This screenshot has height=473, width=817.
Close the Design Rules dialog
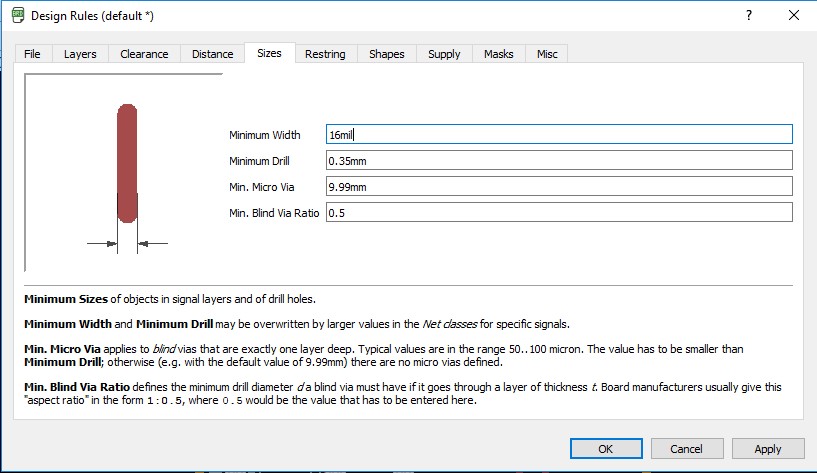(794, 15)
